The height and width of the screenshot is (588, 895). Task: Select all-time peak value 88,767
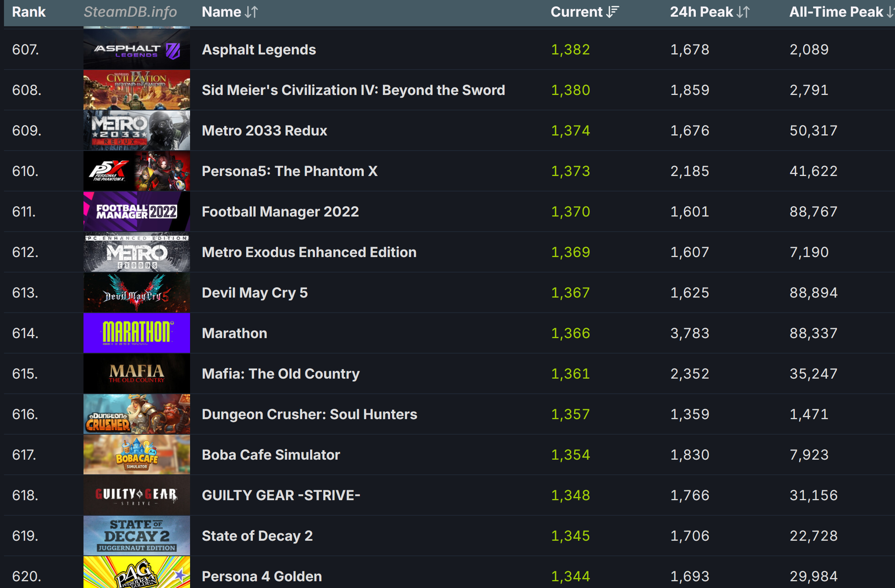click(813, 212)
